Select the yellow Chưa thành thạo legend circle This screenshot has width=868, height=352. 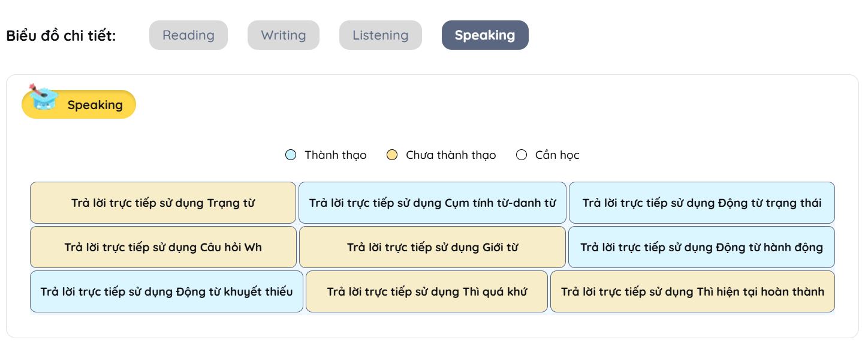[x=392, y=155]
